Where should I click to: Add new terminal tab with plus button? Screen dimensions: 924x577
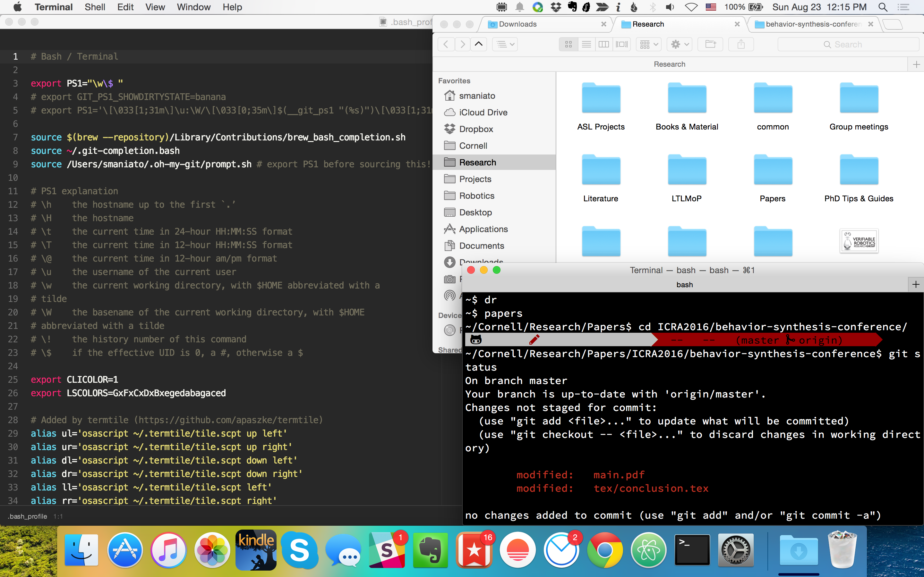(916, 284)
